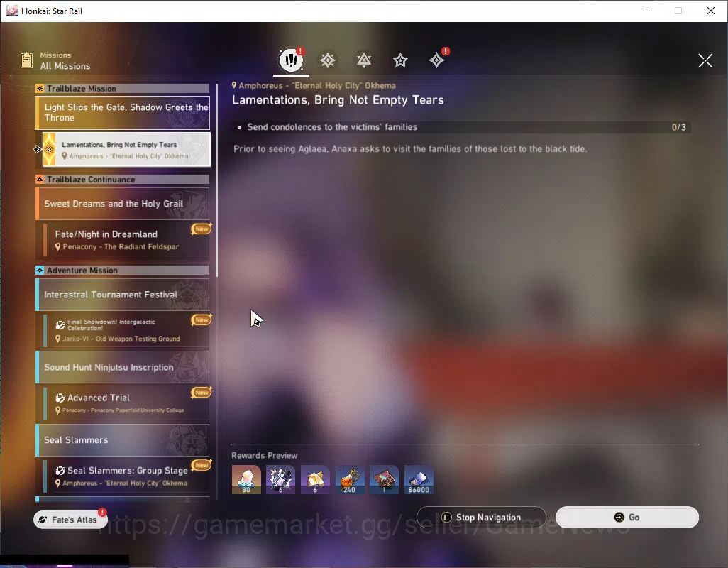Click the Trailblaze Continuance category header

pos(123,179)
